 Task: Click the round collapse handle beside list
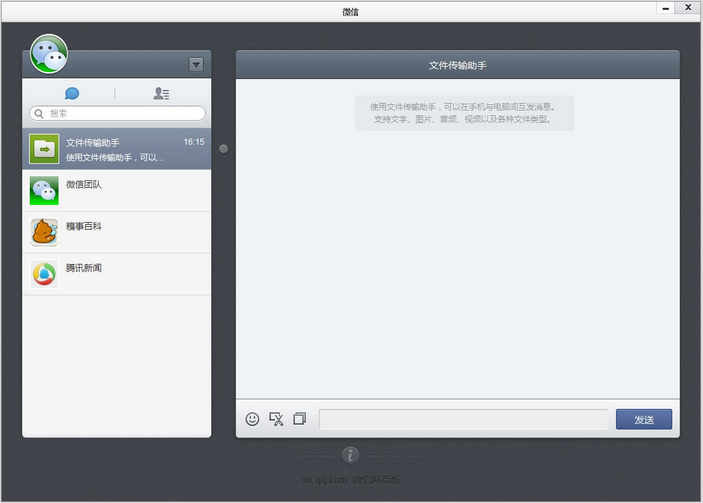[x=223, y=149]
